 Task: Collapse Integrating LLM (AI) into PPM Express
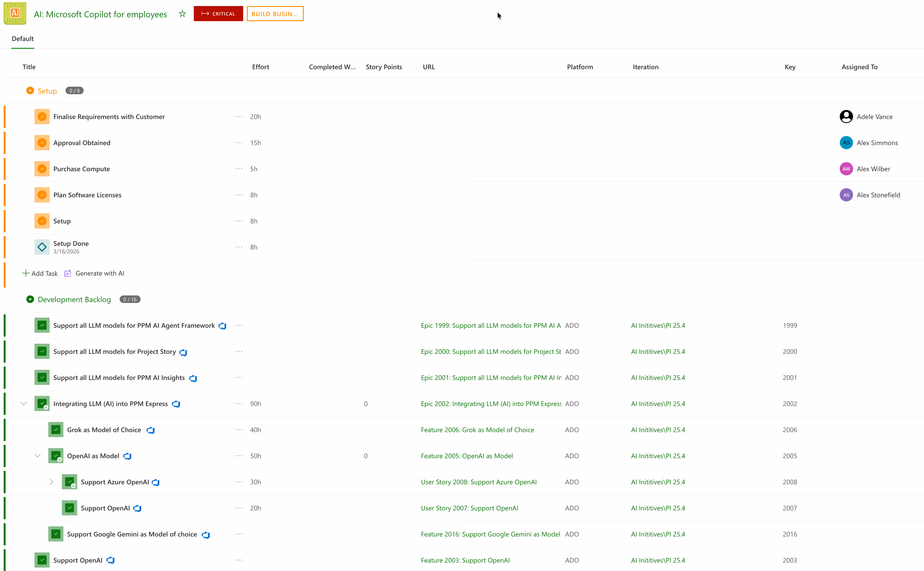click(24, 404)
